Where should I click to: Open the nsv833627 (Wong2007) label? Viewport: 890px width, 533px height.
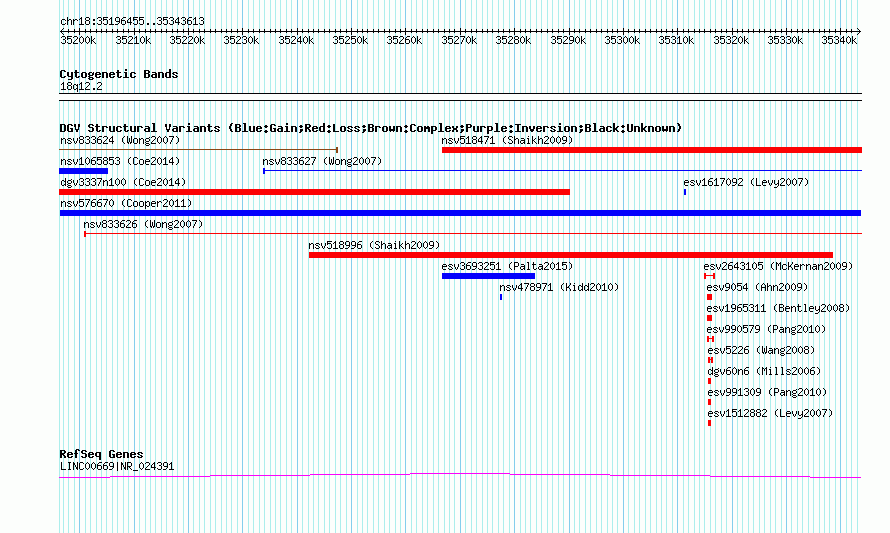(x=322, y=161)
